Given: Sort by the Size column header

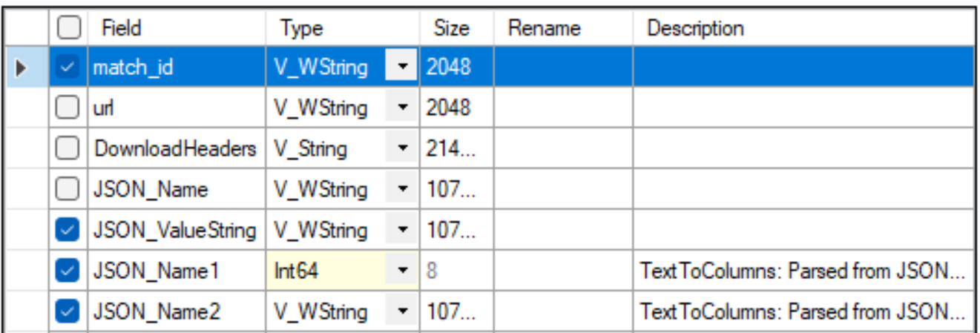Looking at the screenshot, I should pos(456,28).
